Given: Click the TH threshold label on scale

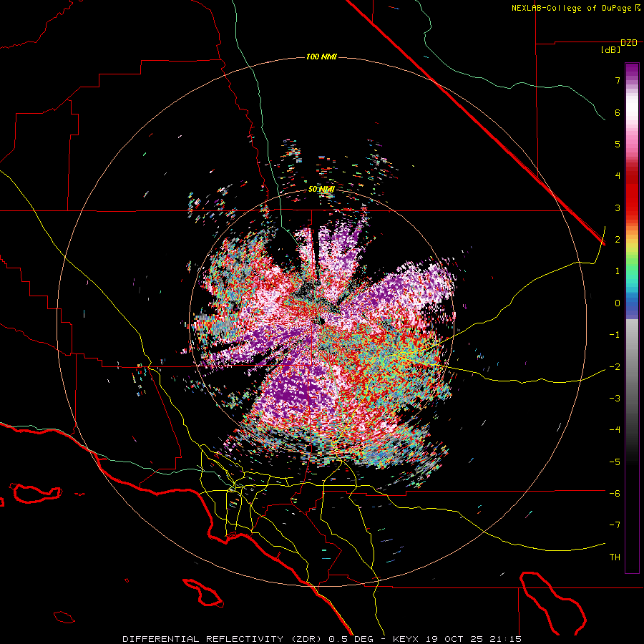Looking at the screenshot, I should click(x=615, y=557).
